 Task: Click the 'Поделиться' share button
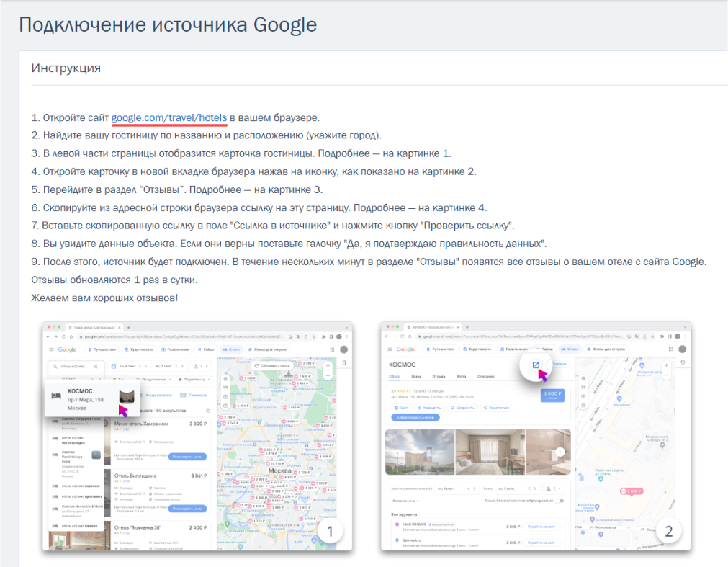[x=496, y=408]
